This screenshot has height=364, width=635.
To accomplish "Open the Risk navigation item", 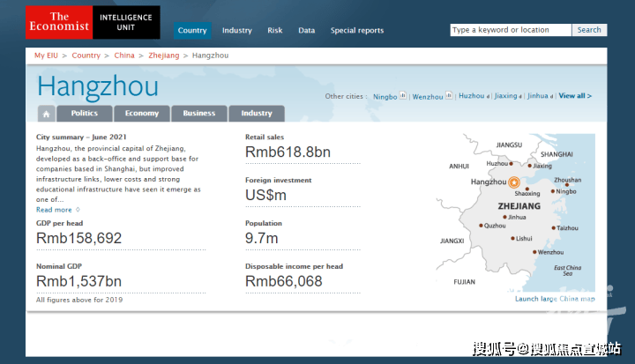I will click(x=275, y=30).
